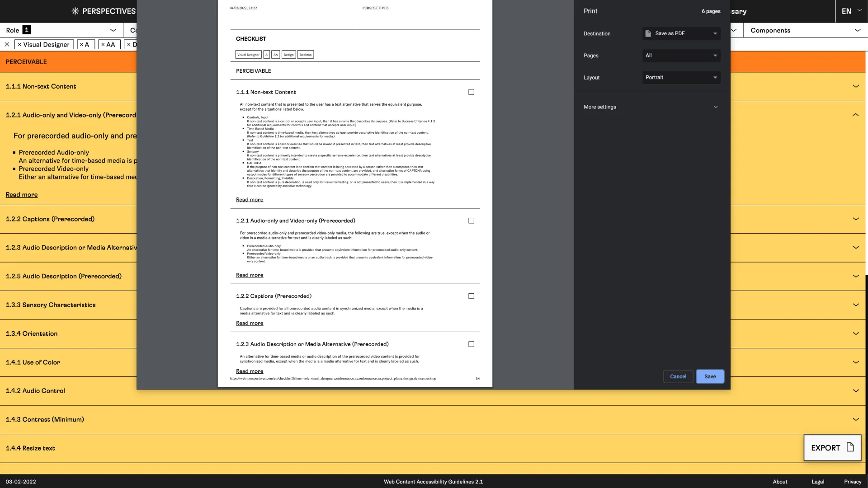Viewport: 868px width, 488px height.
Task: Remove the AA conformance filter tag
Action: tap(103, 45)
